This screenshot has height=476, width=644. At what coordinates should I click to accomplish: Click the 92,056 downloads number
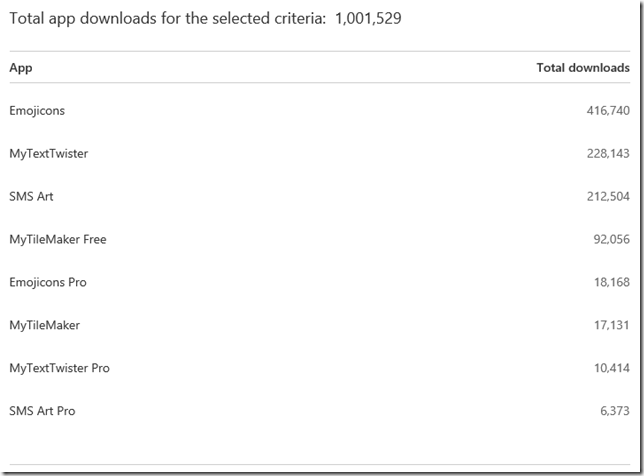pyautogui.click(x=611, y=240)
